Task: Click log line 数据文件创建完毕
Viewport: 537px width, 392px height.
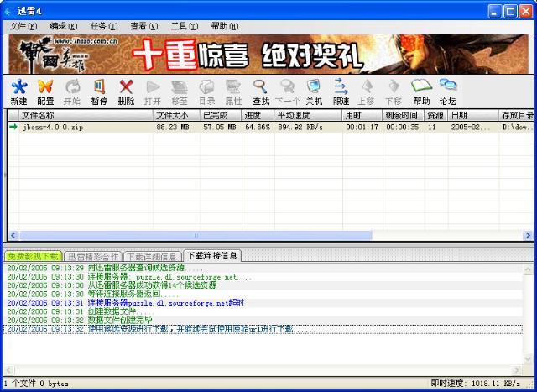Action: (x=80, y=321)
